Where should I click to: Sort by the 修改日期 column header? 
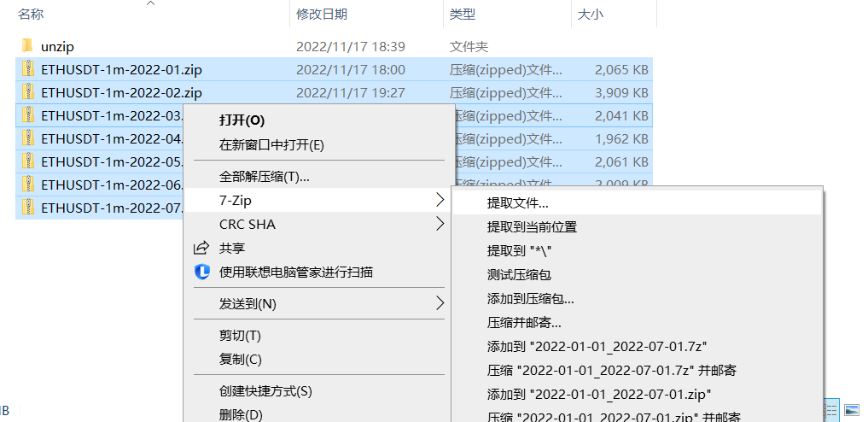[322, 15]
